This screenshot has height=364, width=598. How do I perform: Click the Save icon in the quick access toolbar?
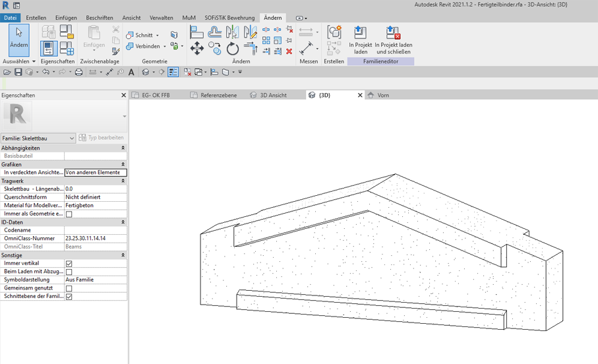click(x=18, y=72)
